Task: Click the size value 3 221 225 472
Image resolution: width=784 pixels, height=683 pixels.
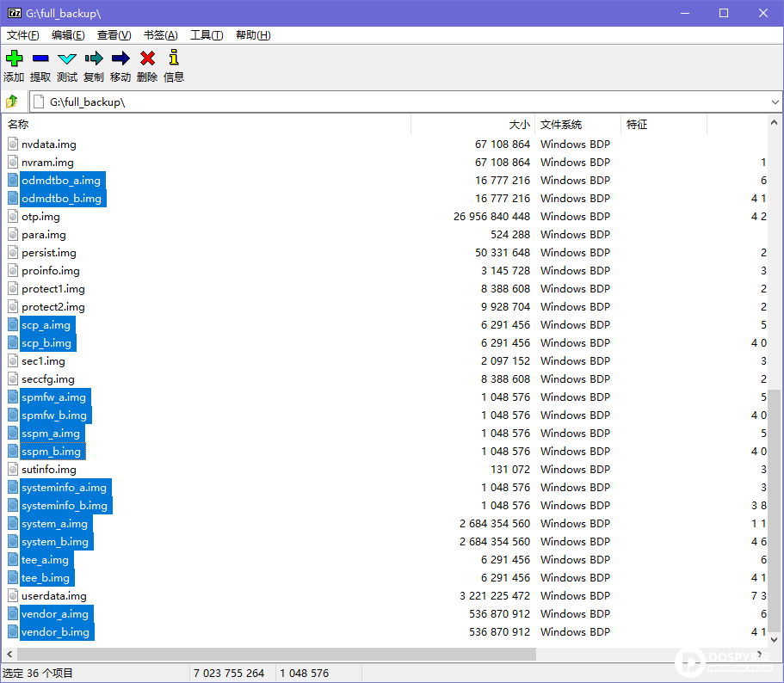Action: 495,596
